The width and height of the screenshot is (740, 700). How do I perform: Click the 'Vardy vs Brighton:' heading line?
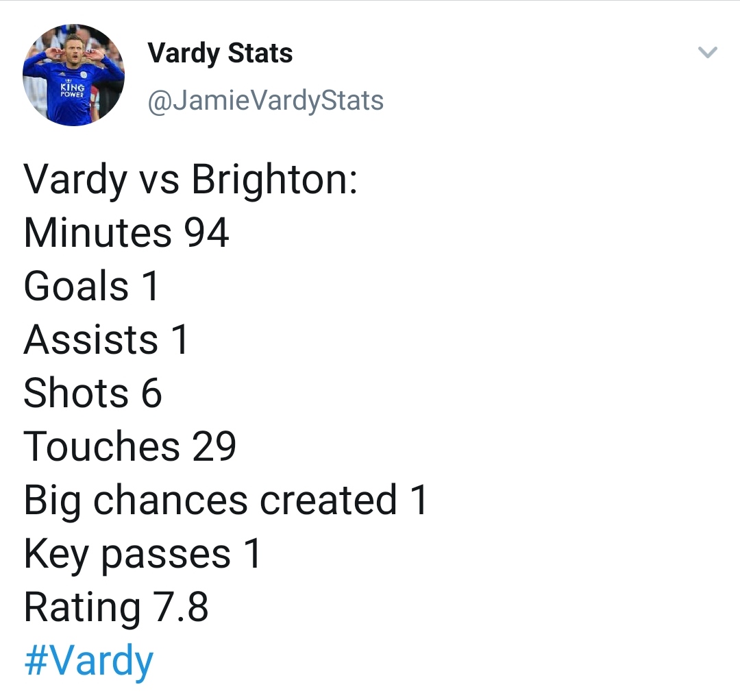coord(190,180)
